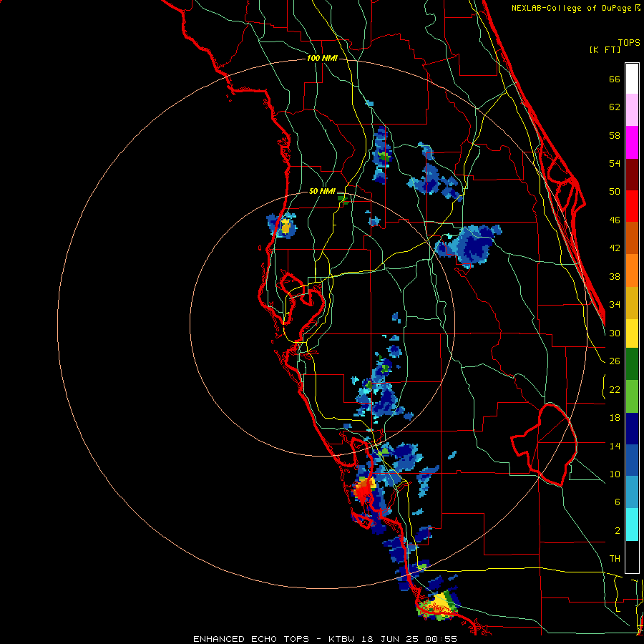
Task: Click the '34' legend value
Action: [x=615, y=305]
